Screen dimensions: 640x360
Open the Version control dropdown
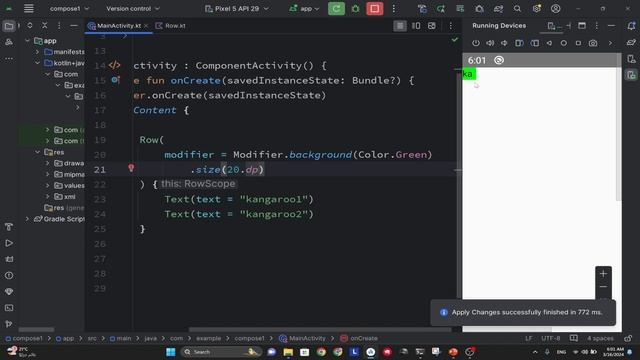133,9
